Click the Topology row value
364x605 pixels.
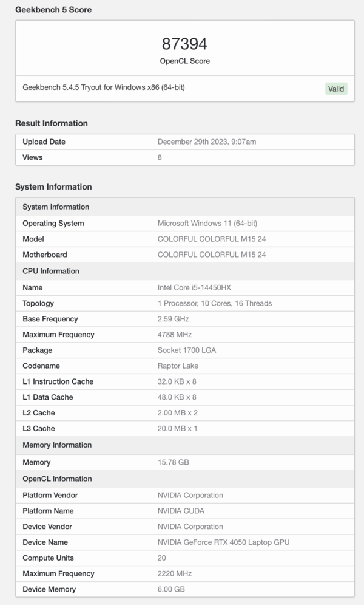pos(215,303)
